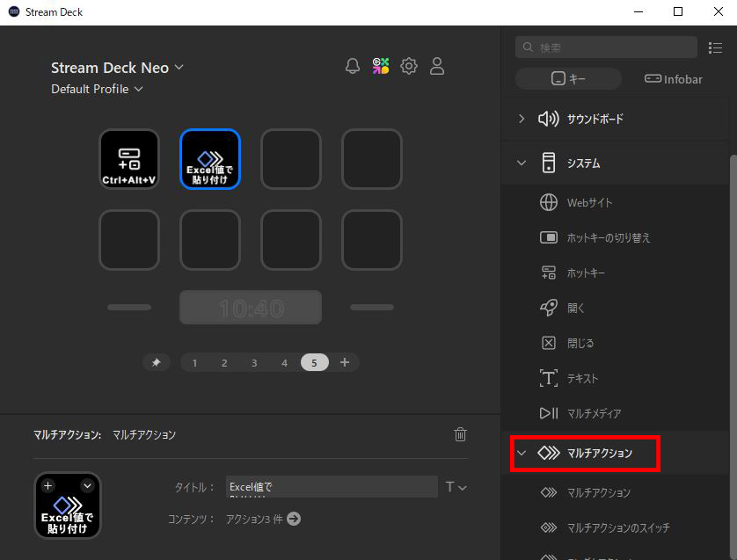Image resolution: width=737 pixels, height=560 pixels.
Task: Select the empty third key in top row
Action: pyautogui.click(x=291, y=159)
